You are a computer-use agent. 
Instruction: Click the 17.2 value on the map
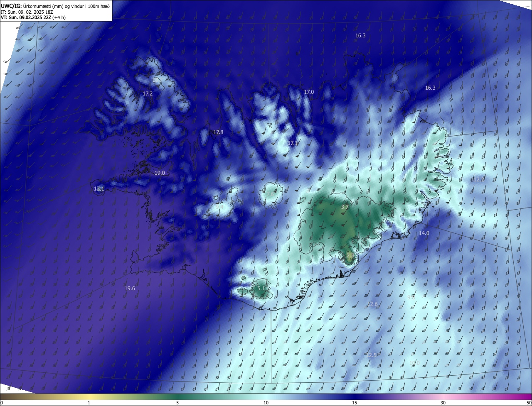148,94
